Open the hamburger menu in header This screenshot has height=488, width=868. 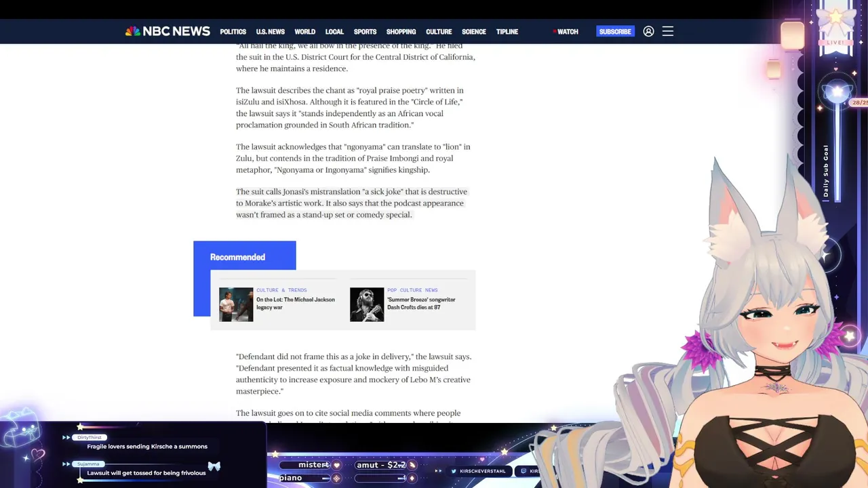coord(668,31)
